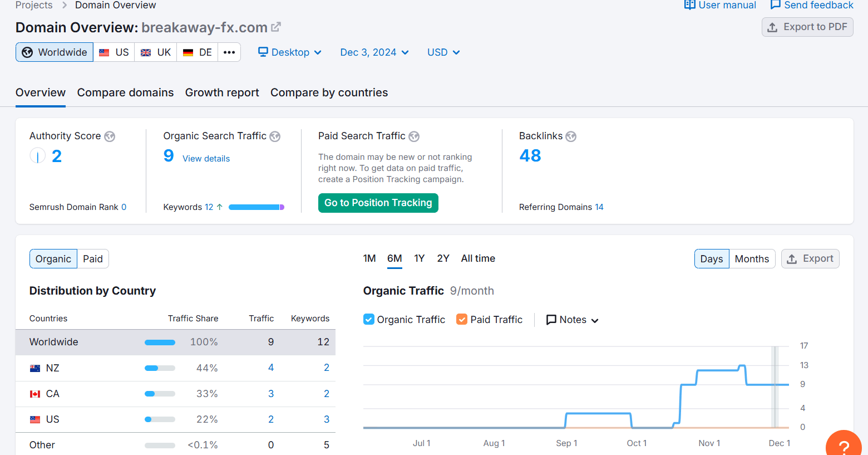Viewport: 868px width, 455px height.
Task: Switch distribution to Paid
Action: pyautogui.click(x=93, y=259)
